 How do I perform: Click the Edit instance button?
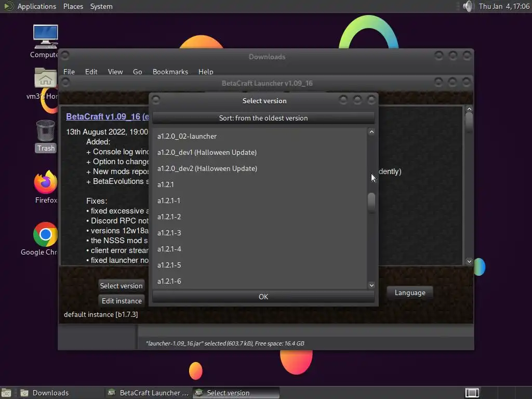click(x=121, y=301)
